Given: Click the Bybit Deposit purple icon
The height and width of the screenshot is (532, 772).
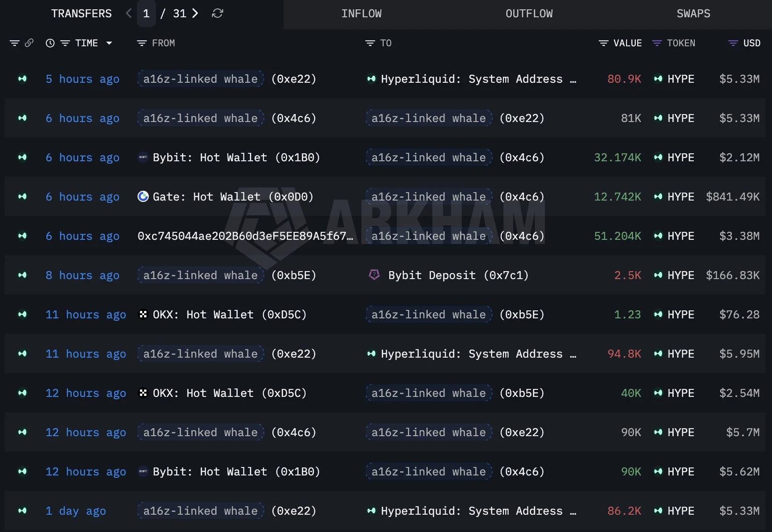Looking at the screenshot, I should (x=374, y=274).
